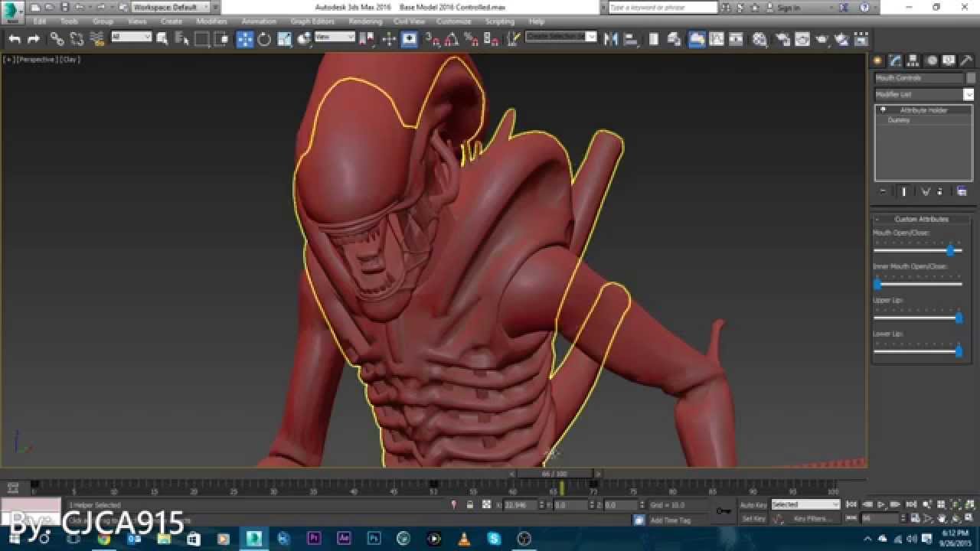The image size is (980, 551).
Task: Switch to the Hierarchy command panel tab
Action: (x=913, y=60)
